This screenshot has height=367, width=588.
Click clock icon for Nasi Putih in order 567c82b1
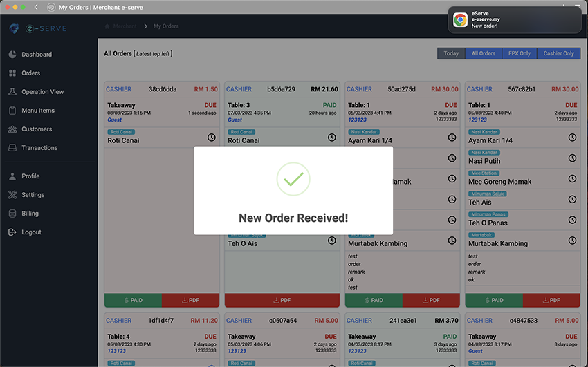pos(572,158)
